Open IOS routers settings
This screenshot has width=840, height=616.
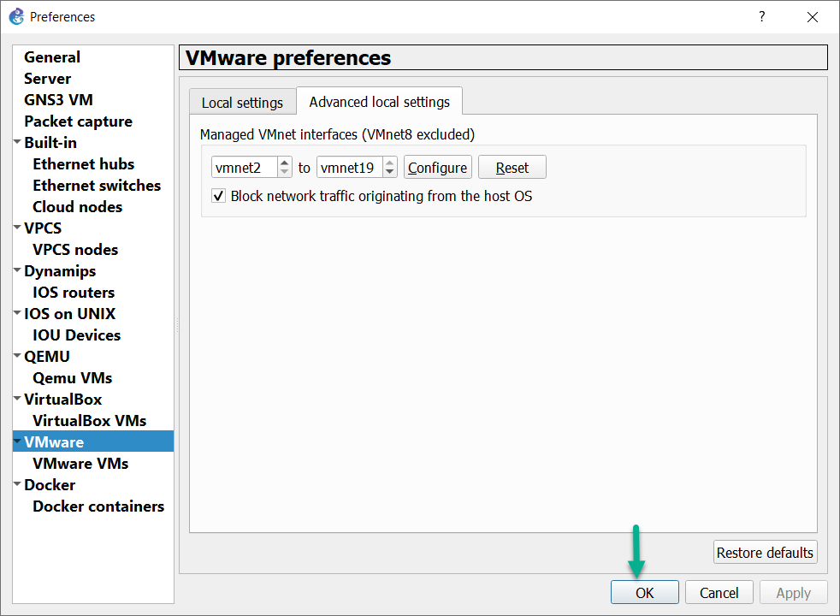[74, 293]
